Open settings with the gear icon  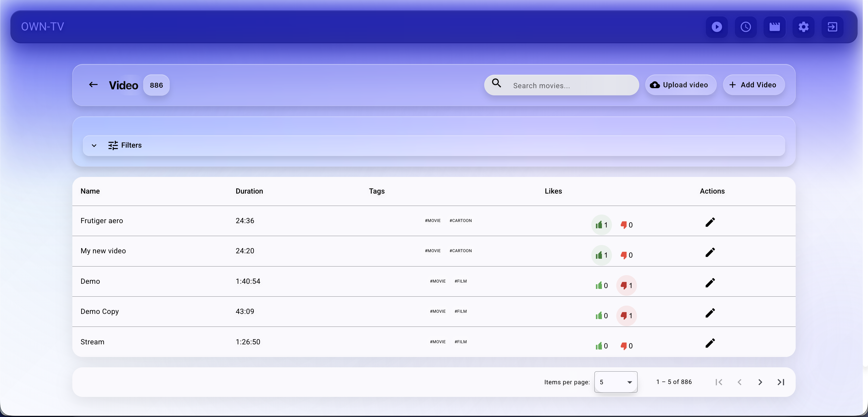[804, 27]
